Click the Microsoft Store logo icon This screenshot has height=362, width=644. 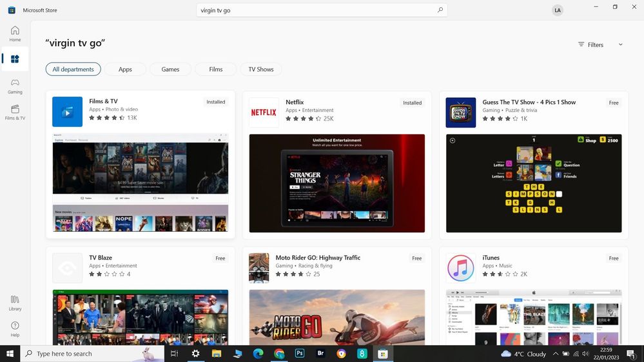12,10
